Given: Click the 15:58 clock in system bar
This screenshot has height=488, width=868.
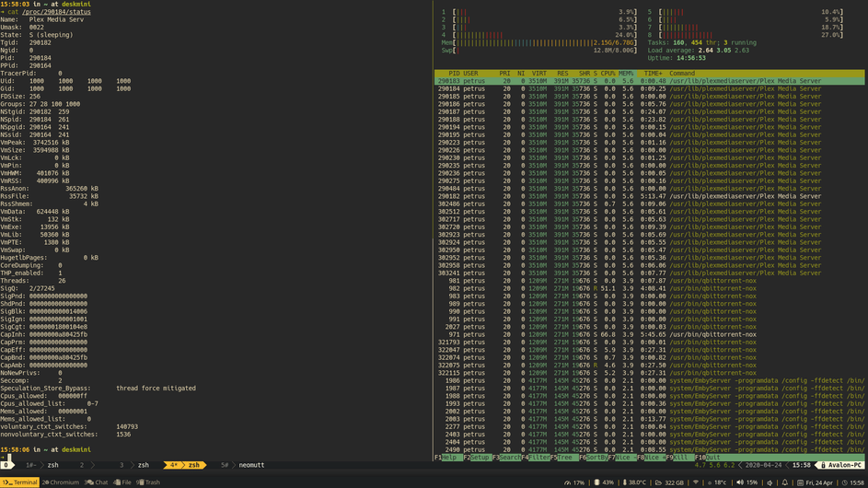Looking at the screenshot, I should coord(853,482).
